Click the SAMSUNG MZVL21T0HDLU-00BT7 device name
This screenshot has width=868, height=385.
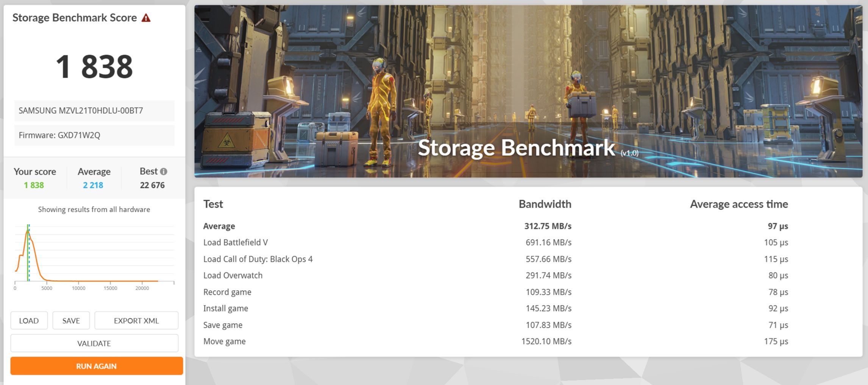pyautogui.click(x=94, y=111)
